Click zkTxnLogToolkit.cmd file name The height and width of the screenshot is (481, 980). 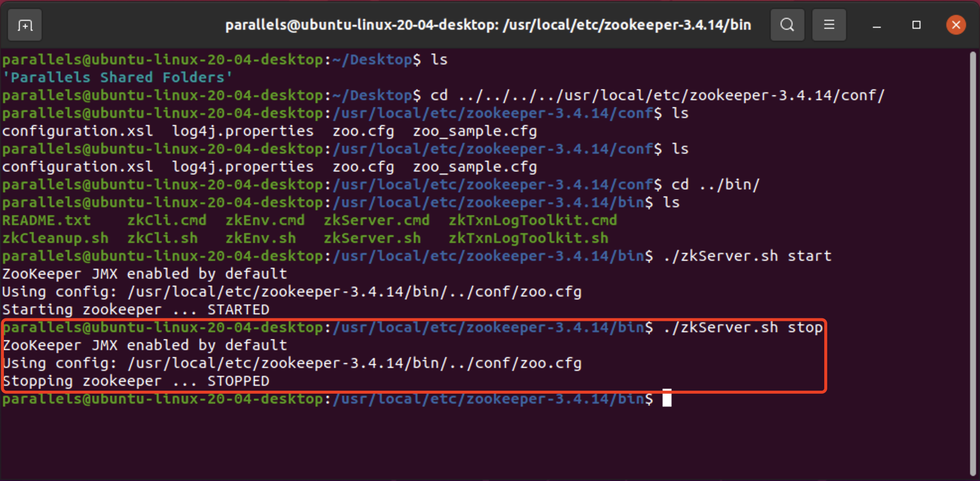[533, 220]
